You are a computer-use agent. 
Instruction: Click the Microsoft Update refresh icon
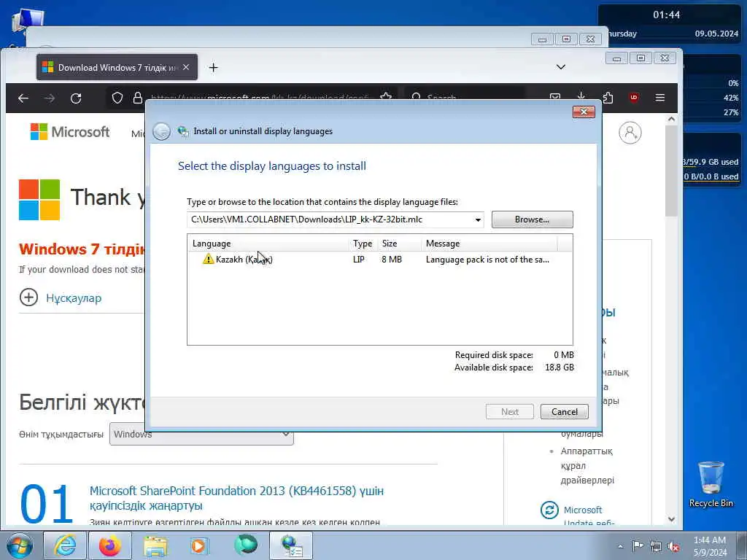point(549,510)
